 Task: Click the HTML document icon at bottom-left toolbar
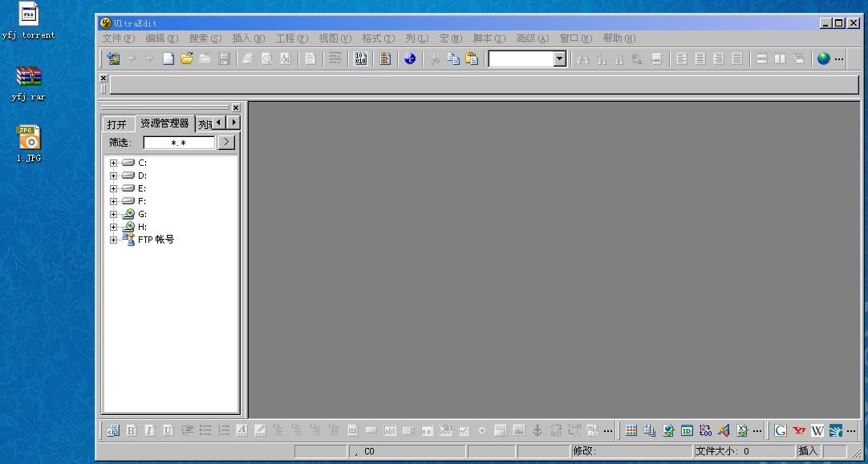pos(113,430)
